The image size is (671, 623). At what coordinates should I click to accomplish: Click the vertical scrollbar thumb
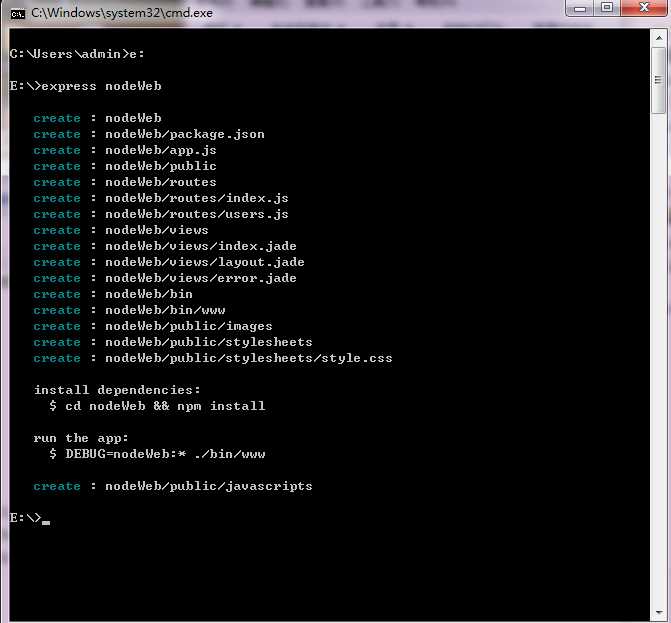[659, 80]
